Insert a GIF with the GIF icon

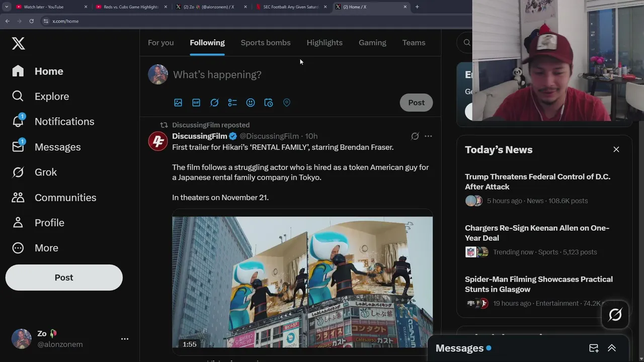pos(196,103)
